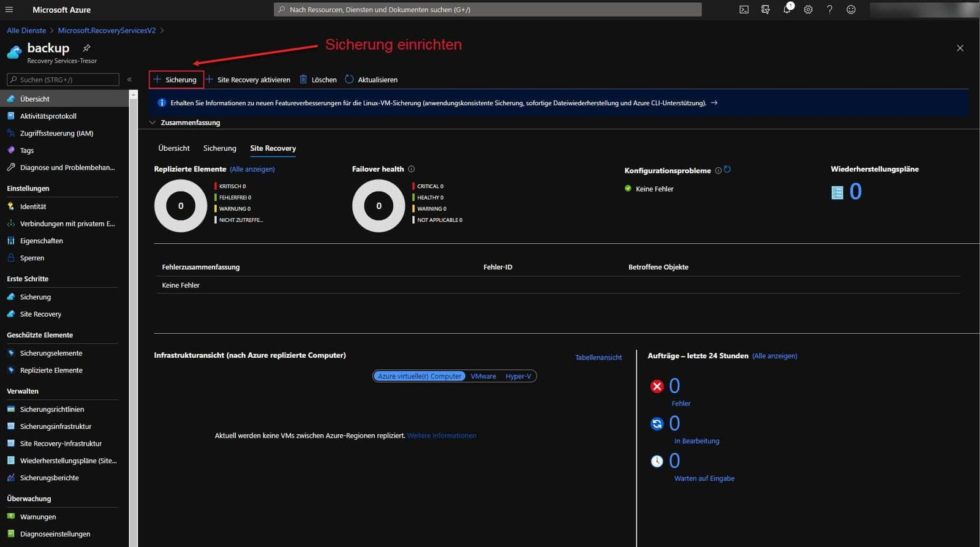Click Site Recovery aktivieren
980x547 pixels.
(248, 80)
